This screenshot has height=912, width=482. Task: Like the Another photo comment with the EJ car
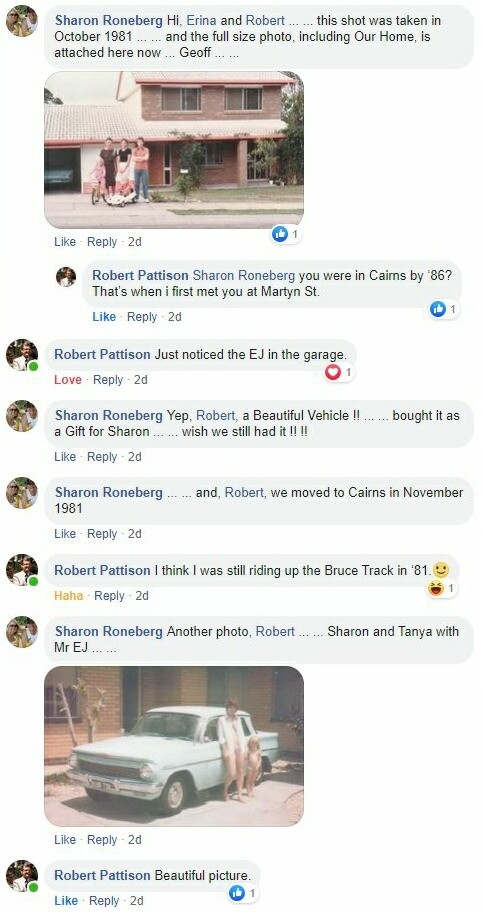[65, 840]
